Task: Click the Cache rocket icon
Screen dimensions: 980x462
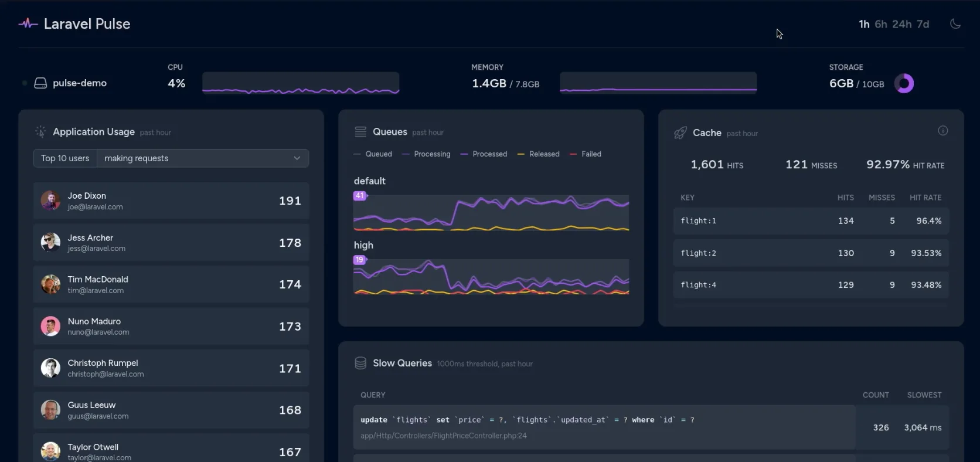Action: click(x=680, y=133)
